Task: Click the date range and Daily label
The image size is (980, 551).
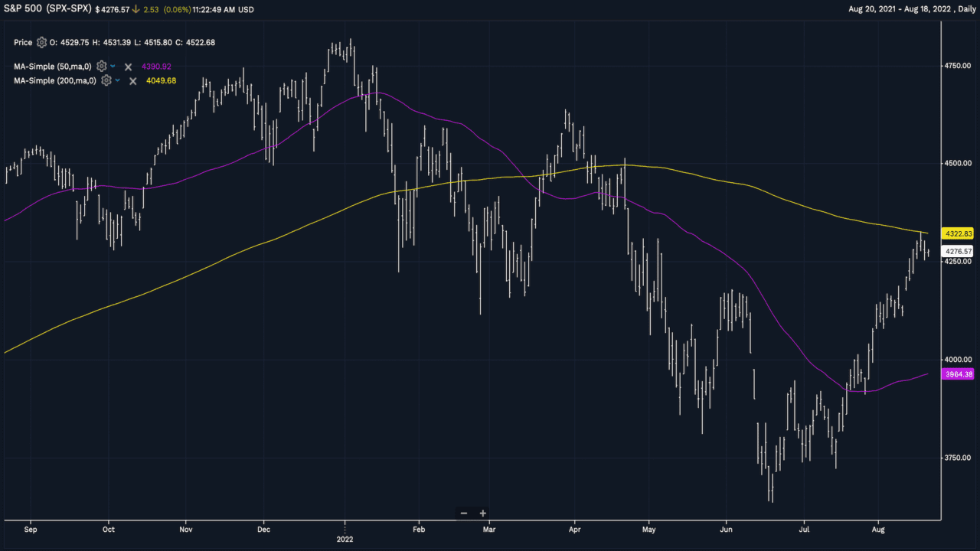Action: [x=911, y=10]
